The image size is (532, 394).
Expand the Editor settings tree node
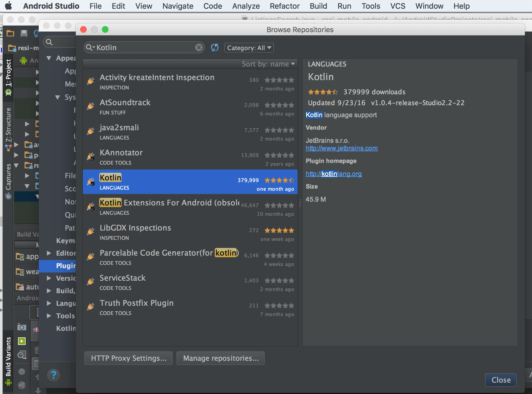49,253
